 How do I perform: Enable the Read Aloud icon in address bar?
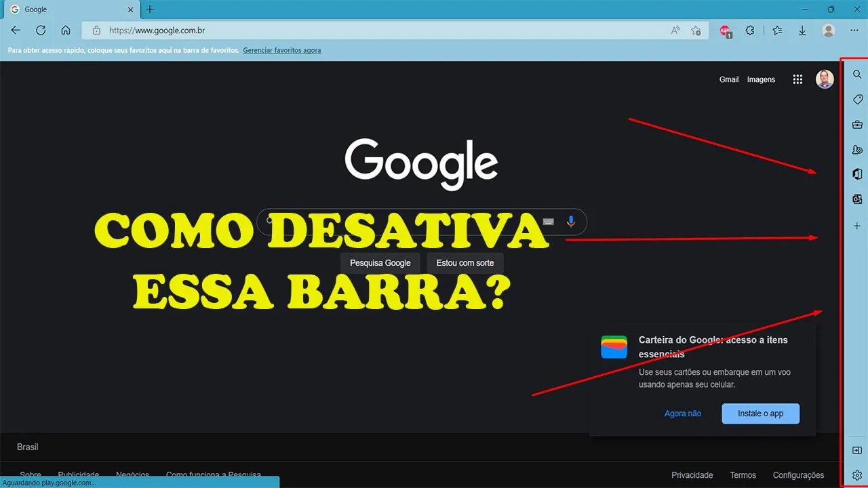pyautogui.click(x=675, y=30)
